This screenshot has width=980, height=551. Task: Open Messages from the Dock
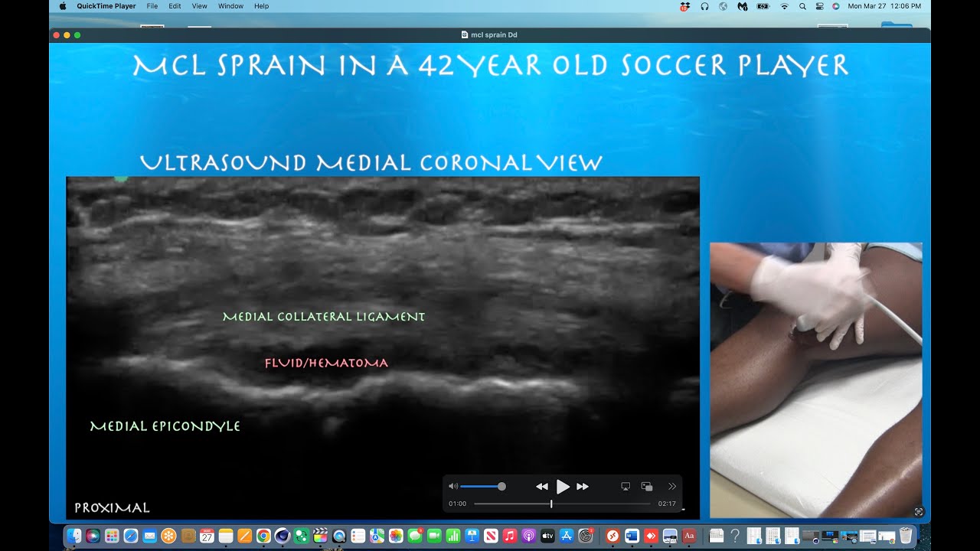click(415, 536)
